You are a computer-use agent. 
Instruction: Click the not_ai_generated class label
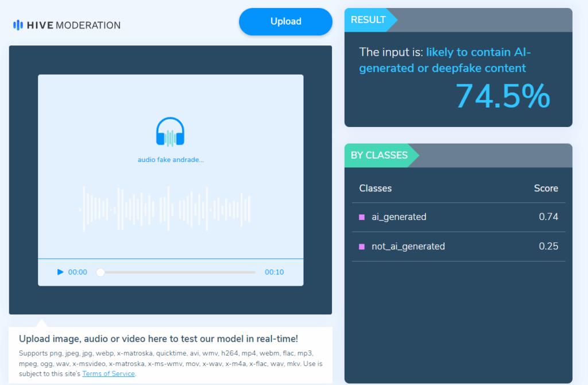tap(408, 247)
